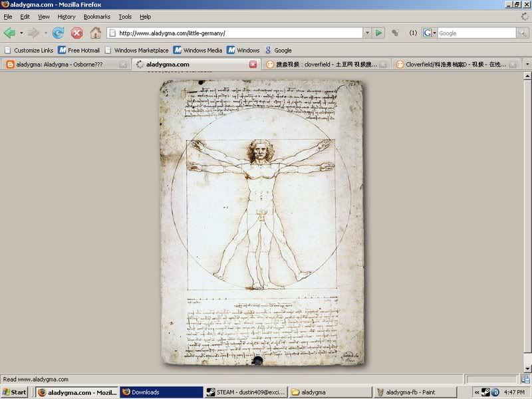Click the Back navigation arrow

(9, 33)
